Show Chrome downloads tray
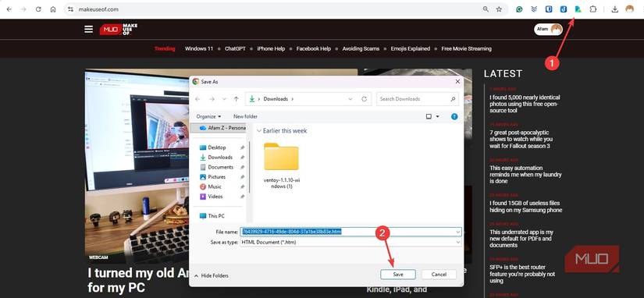 click(614, 9)
